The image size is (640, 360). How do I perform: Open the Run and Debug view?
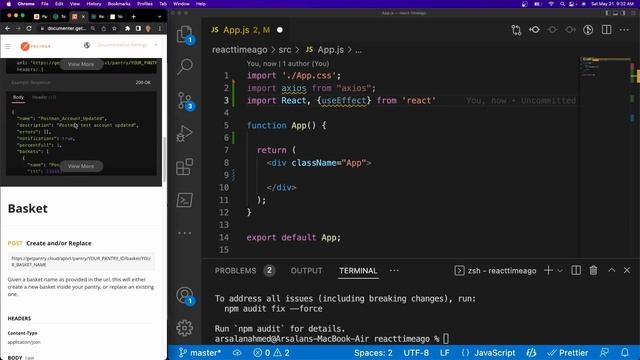[x=184, y=133]
